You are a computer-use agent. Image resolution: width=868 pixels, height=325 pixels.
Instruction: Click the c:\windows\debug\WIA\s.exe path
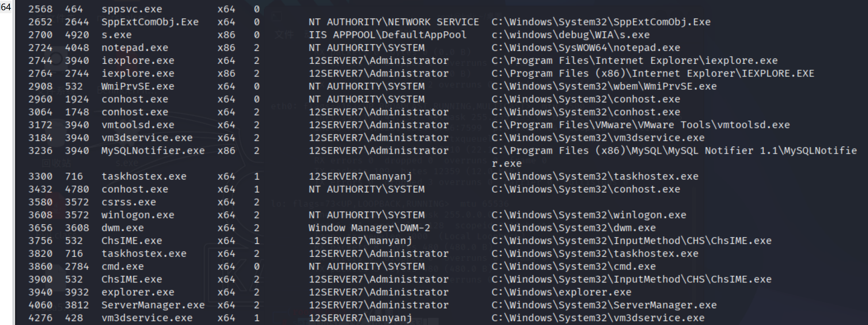point(570,35)
